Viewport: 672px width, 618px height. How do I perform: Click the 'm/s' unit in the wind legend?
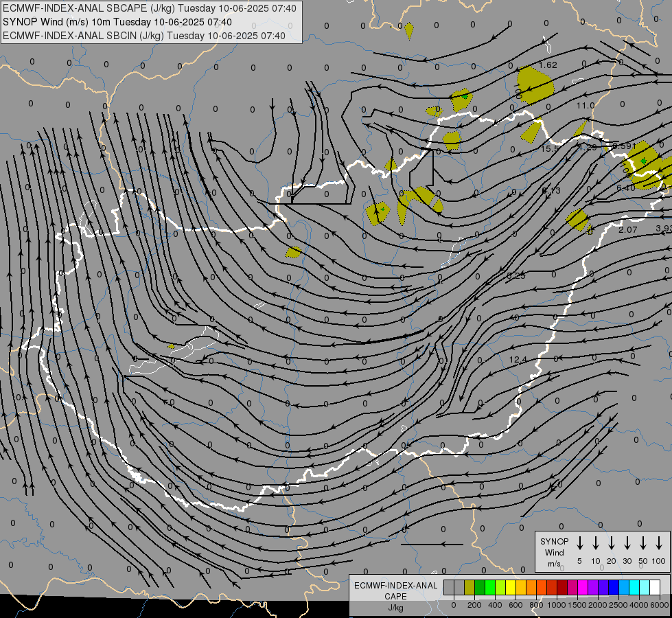[554, 564]
